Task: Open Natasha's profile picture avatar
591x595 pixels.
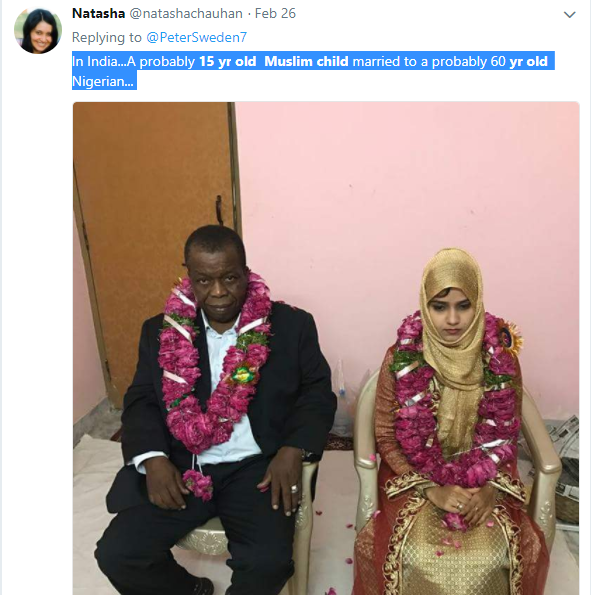Action: 38,31
